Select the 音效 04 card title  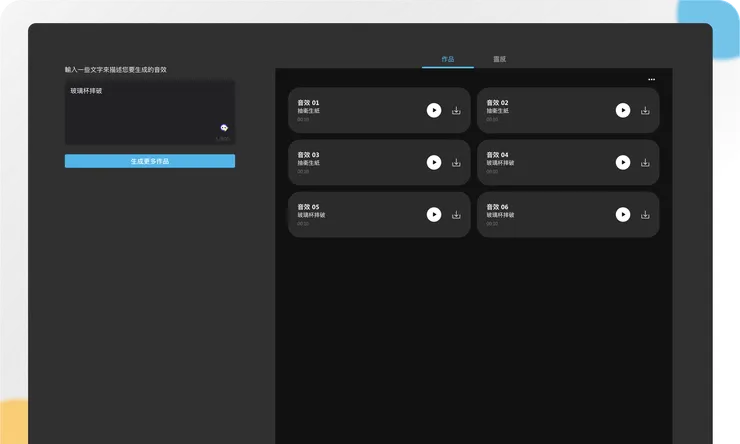click(x=497, y=155)
